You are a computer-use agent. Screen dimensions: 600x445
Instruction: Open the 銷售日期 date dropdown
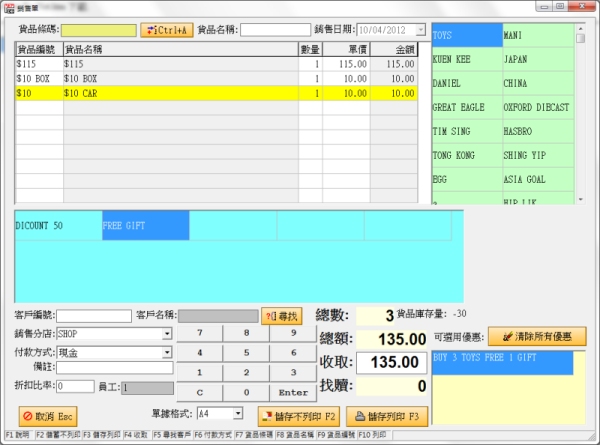(421, 30)
